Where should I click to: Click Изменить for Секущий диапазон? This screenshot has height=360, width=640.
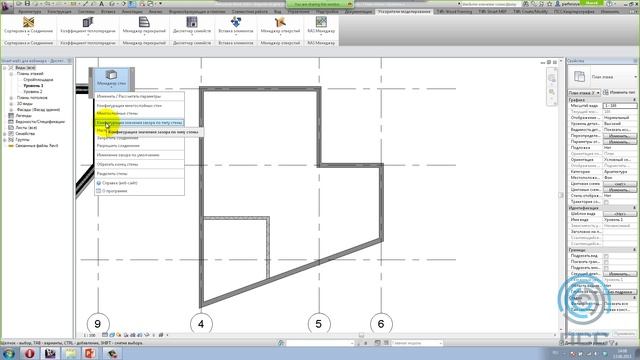(620, 274)
